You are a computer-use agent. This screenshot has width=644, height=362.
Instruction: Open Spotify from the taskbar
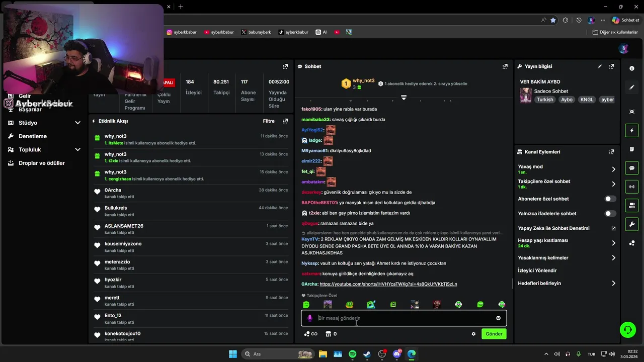(352, 354)
